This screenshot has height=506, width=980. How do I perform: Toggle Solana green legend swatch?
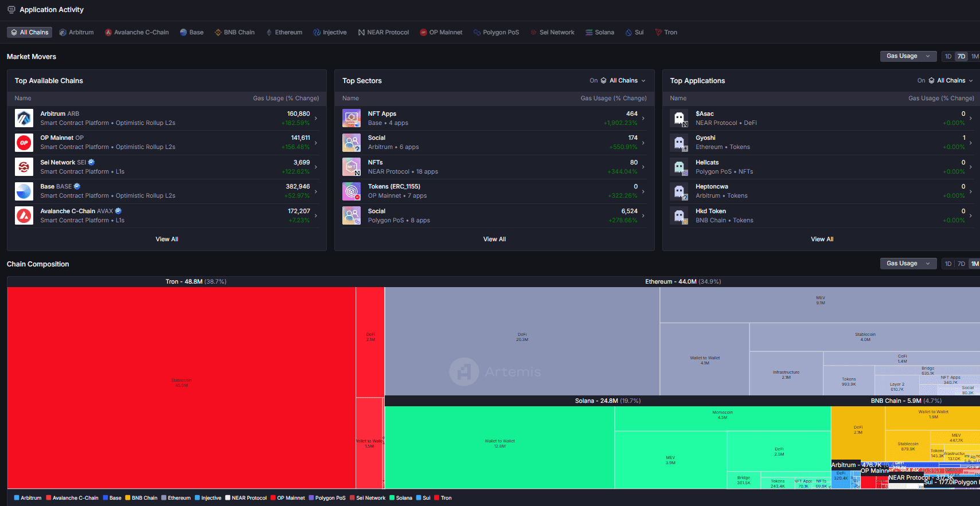pyautogui.click(x=392, y=498)
